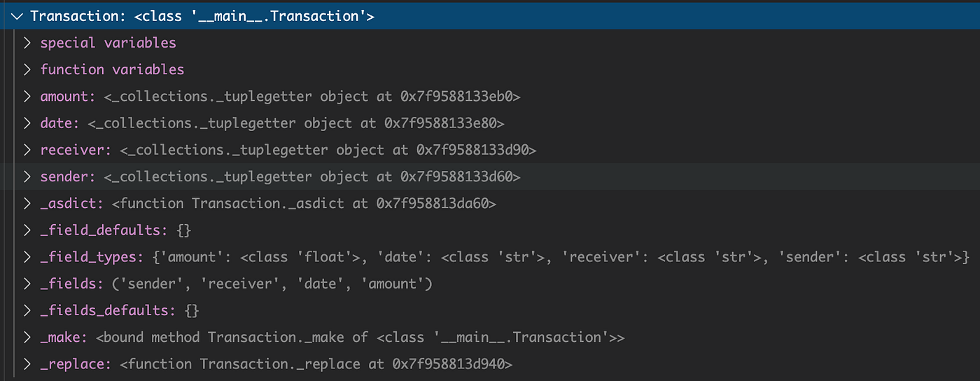Expand the special variables group
This screenshot has width=980, height=381.
coord(27,43)
